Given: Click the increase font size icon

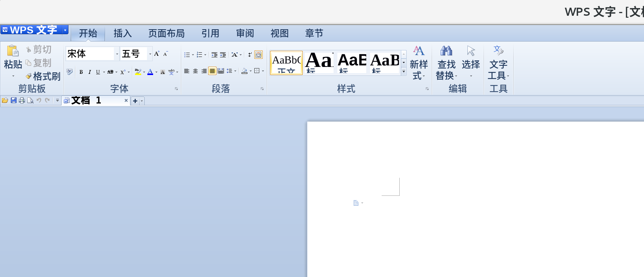Looking at the screenshot, I should tap(157, 54).
